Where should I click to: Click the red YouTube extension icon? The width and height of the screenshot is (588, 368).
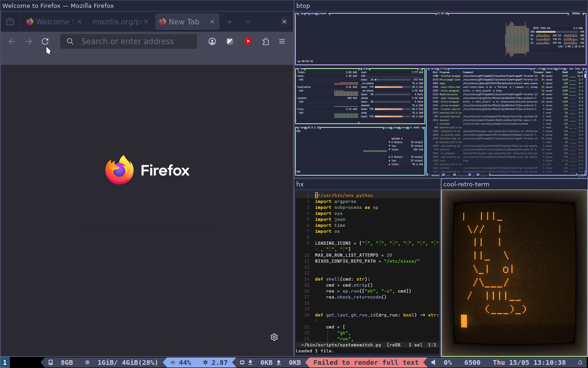click(x=248, y=41)
